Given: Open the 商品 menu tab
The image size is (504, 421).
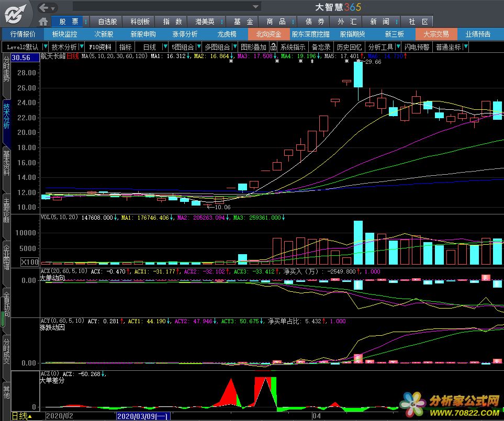Looking at the screenshot, I should coord(276,21).
